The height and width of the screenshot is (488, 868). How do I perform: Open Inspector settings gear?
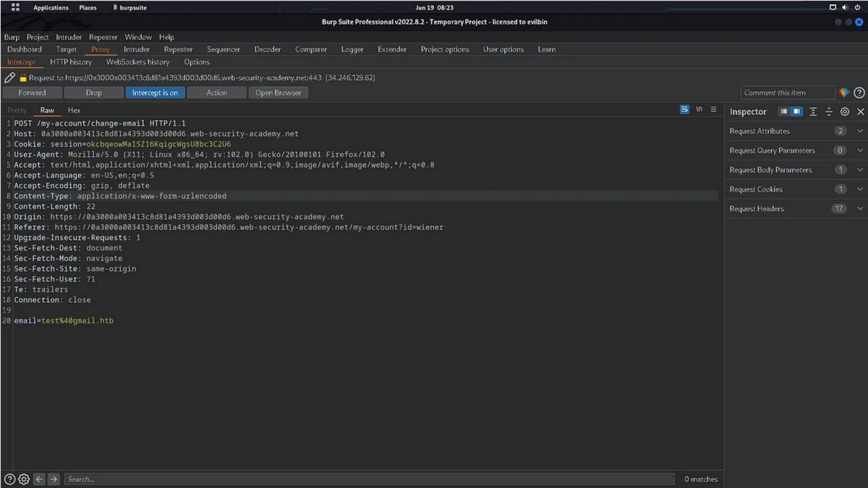(x=845, y=112)
